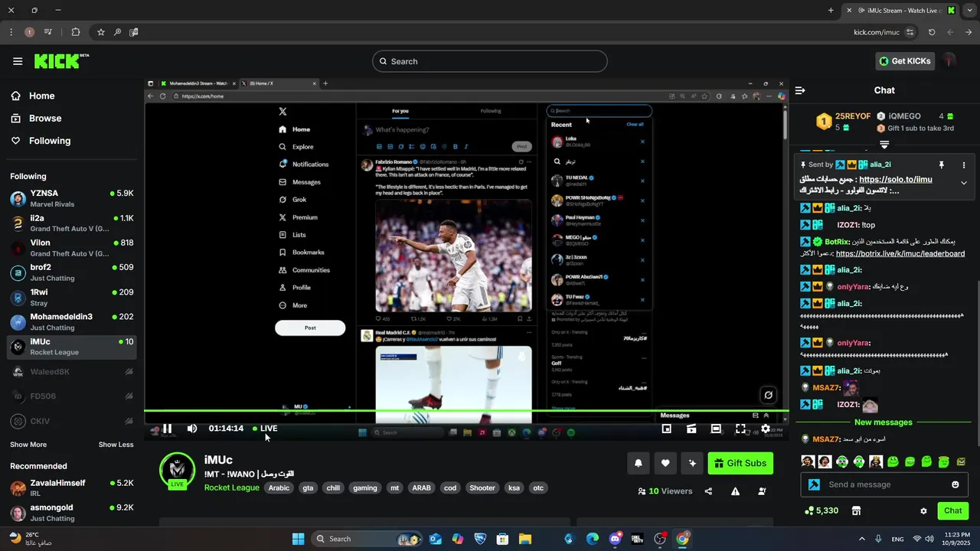The width and height of the screenshot is (980, 551).
Task: Enter fullscreen on the player
Action: point(740,429)
